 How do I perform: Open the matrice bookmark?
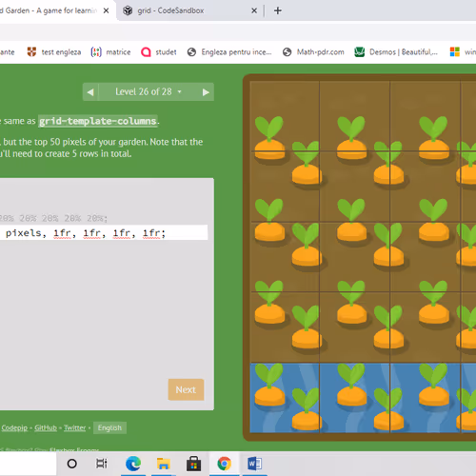tap(110, 52)
